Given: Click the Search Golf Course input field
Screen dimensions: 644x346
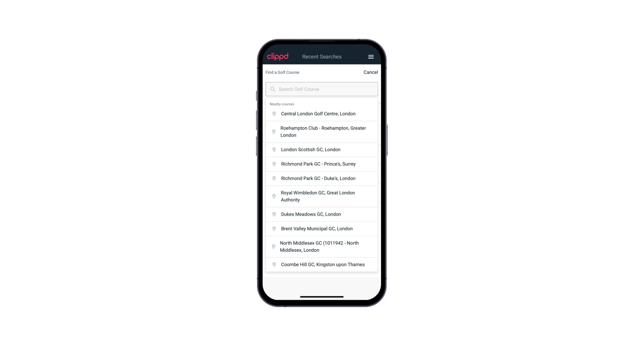Looking at the screenshot, I should coord(322,89).
